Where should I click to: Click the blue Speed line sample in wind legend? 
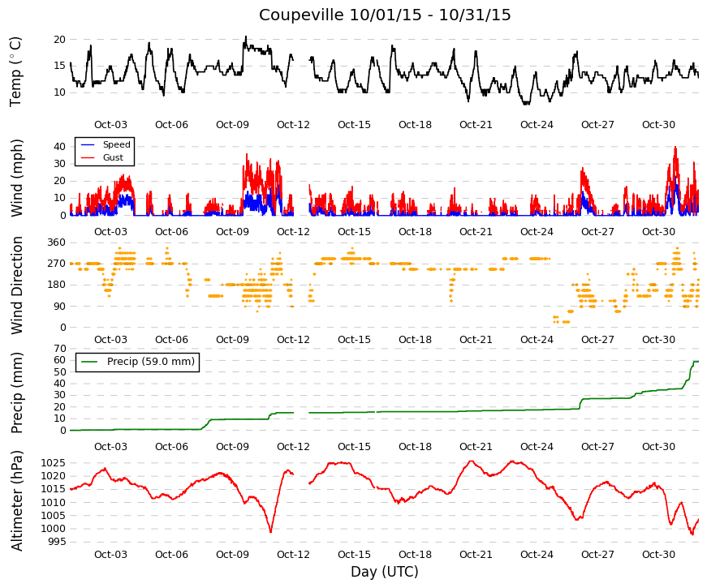pos(88,144)
